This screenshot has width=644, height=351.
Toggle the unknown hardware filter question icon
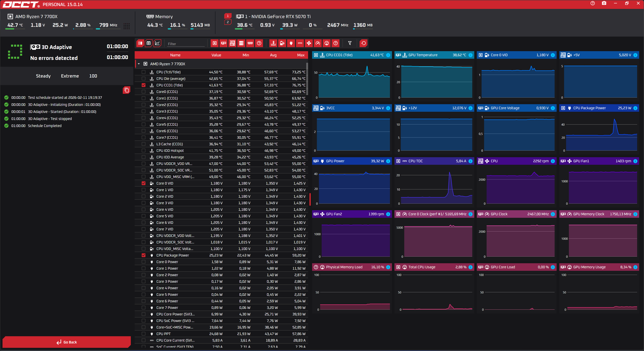click(259, 43)
